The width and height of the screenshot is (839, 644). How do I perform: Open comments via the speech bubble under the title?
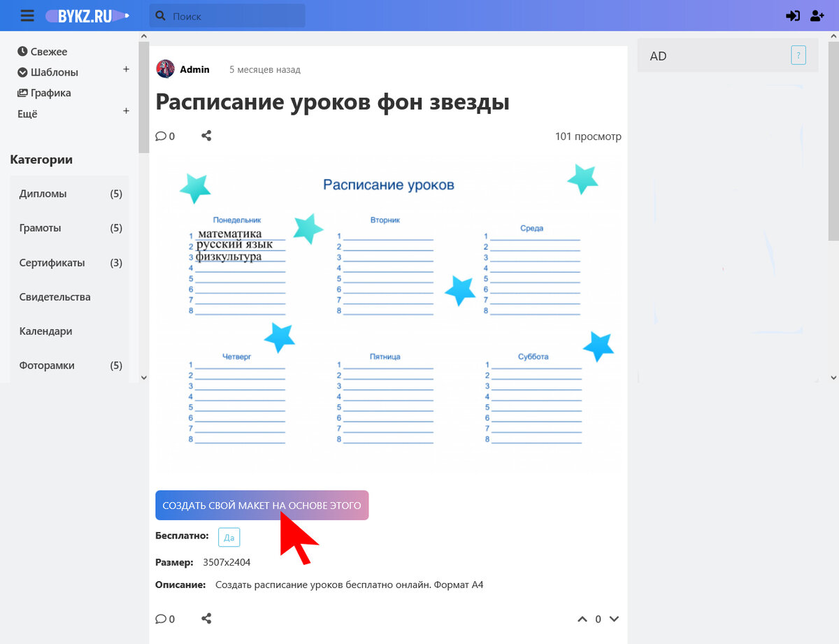tap(162, 136)
